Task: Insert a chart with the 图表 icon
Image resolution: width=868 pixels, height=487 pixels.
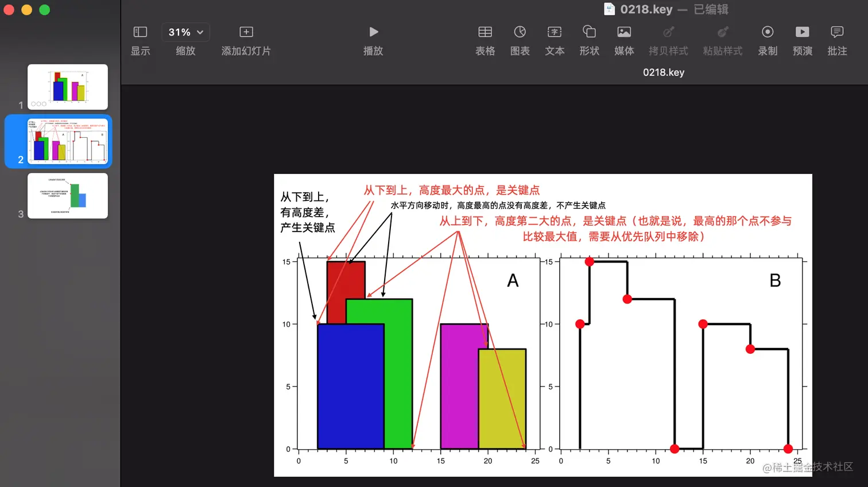Action: click(x=520, y=32)
